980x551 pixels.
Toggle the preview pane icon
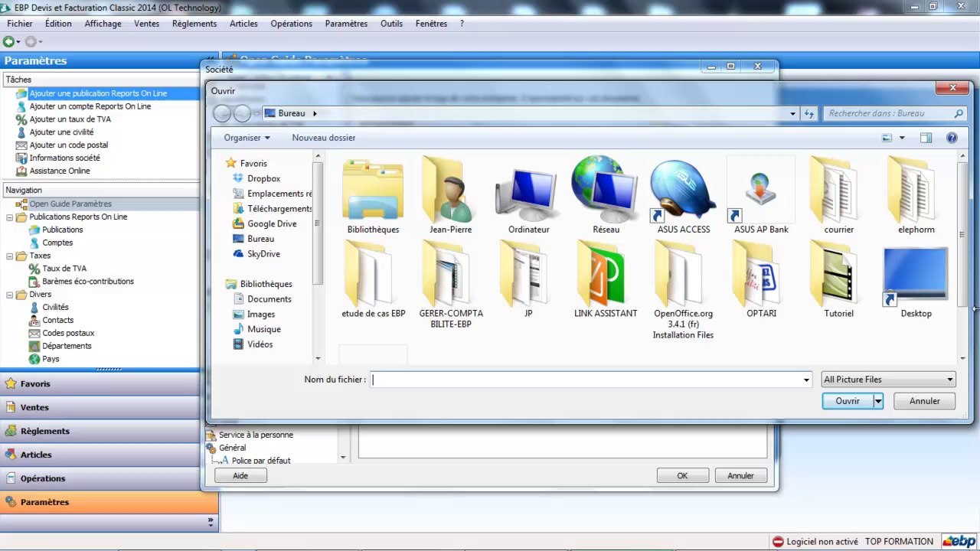[926, 138]
